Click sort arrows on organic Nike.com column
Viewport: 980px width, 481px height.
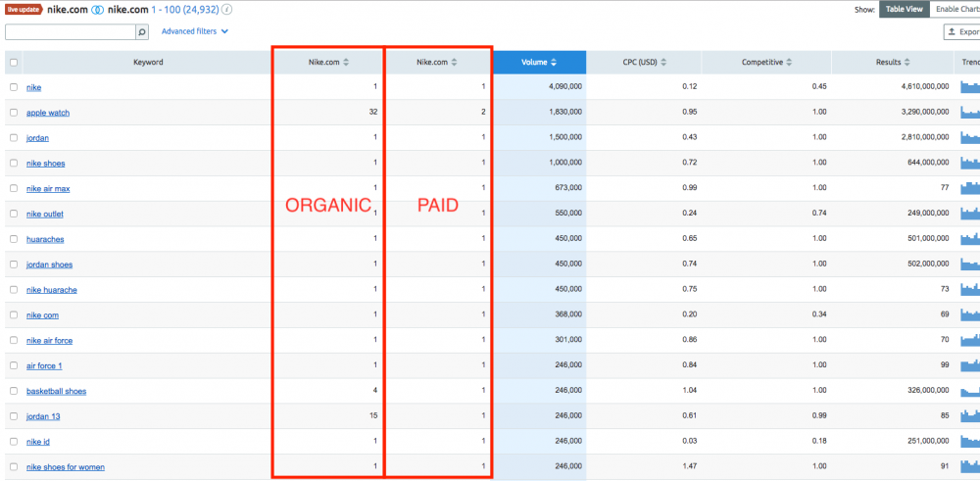346,63
